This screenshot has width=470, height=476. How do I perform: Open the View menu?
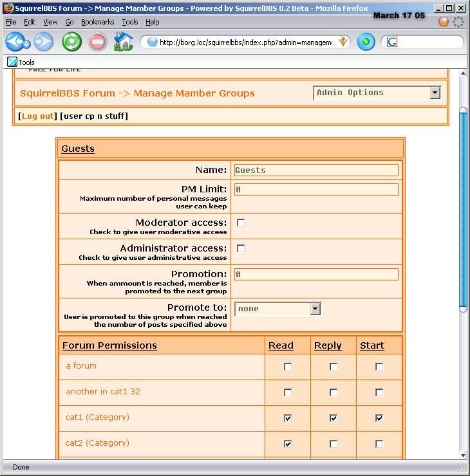[x=50, y=22]
